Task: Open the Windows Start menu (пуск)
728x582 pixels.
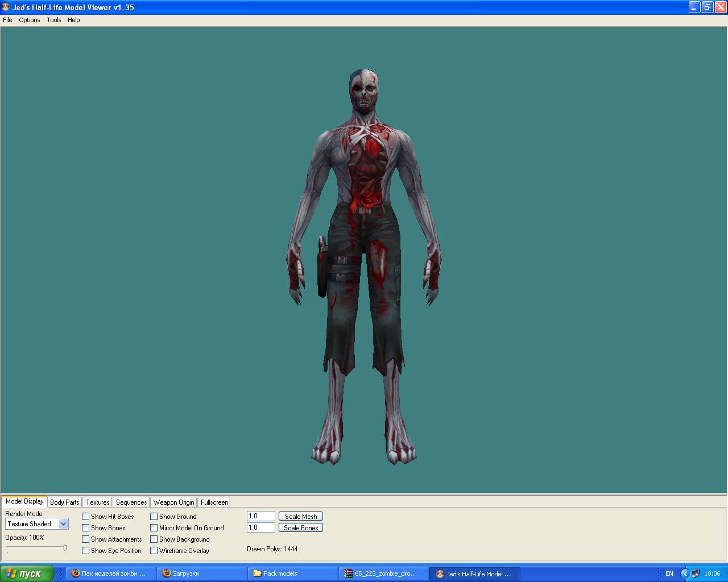Action: [x=27, y=573]
